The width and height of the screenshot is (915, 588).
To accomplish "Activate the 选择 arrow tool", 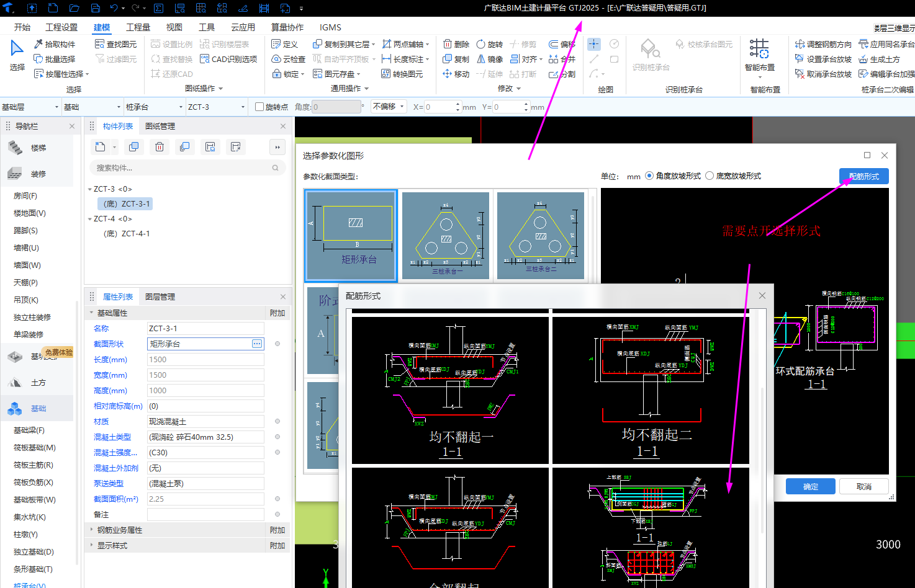I will (17, 55).
